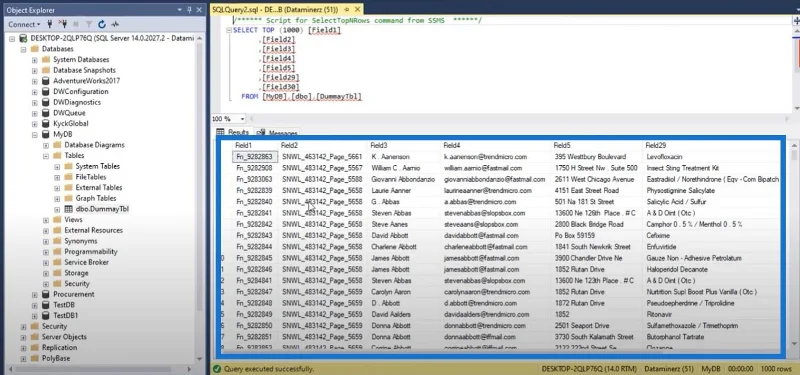Expand the Views folder

click(46, 220)
